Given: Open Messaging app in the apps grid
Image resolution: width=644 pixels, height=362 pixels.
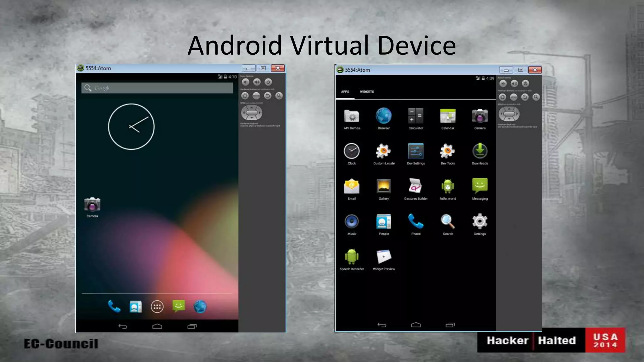Looking at the screenshot, I should (480, 189).
